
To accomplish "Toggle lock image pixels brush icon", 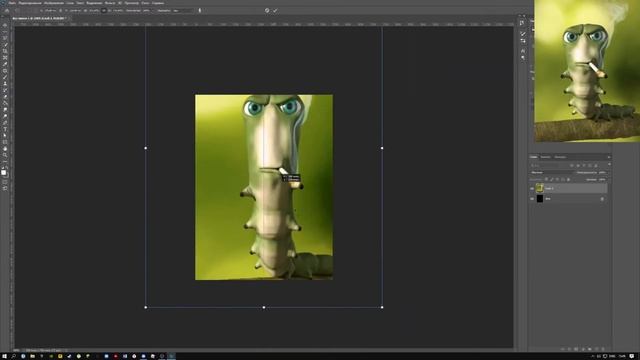I will pyautogui.click(x=552, y=180).
